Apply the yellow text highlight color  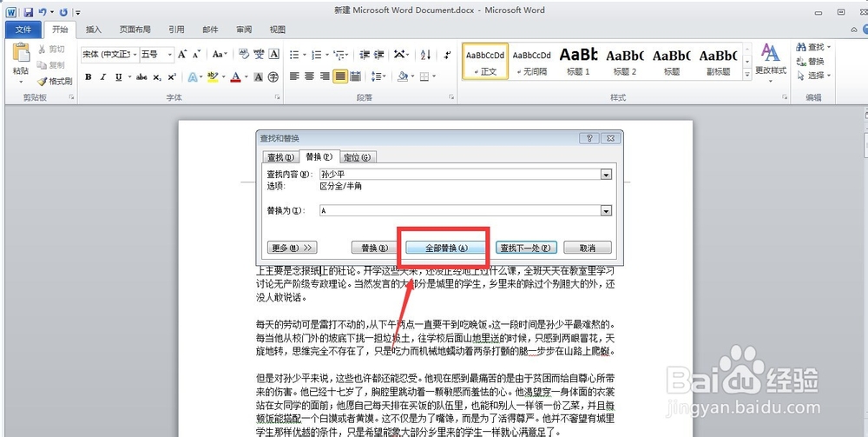(x=213, y=77)
